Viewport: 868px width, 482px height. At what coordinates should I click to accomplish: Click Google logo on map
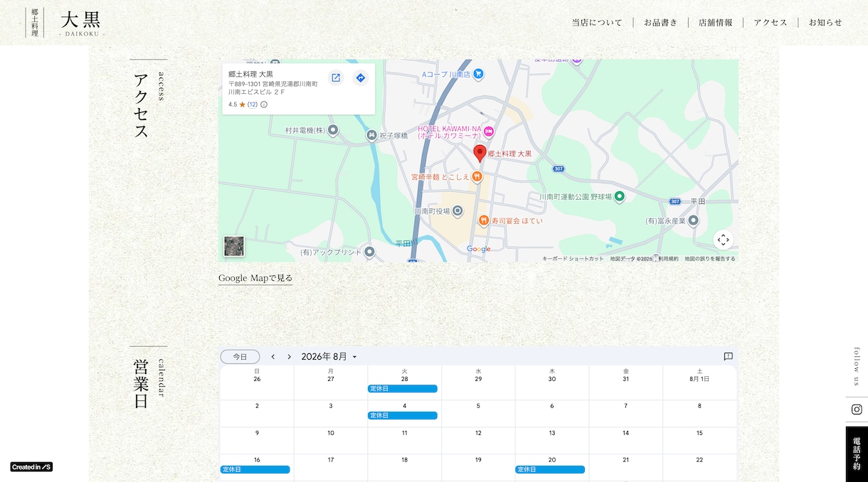point(479,249)
